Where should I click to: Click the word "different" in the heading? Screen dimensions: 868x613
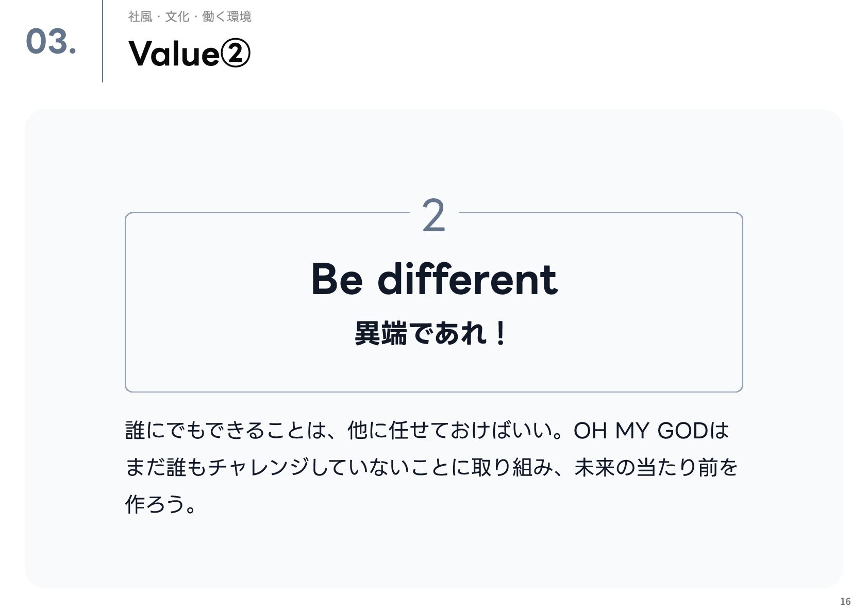click(x=467, y=279)
